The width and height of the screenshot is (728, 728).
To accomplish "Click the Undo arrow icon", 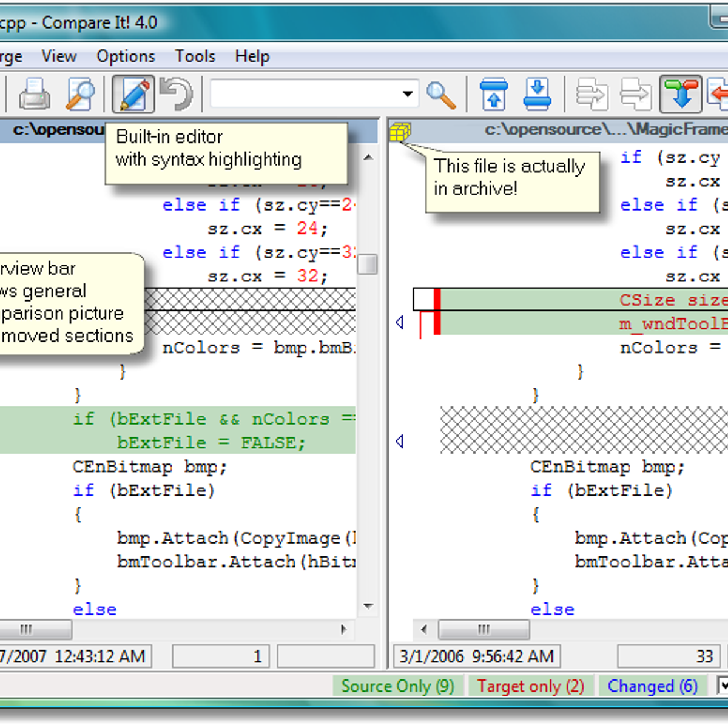I will [176, 95].
